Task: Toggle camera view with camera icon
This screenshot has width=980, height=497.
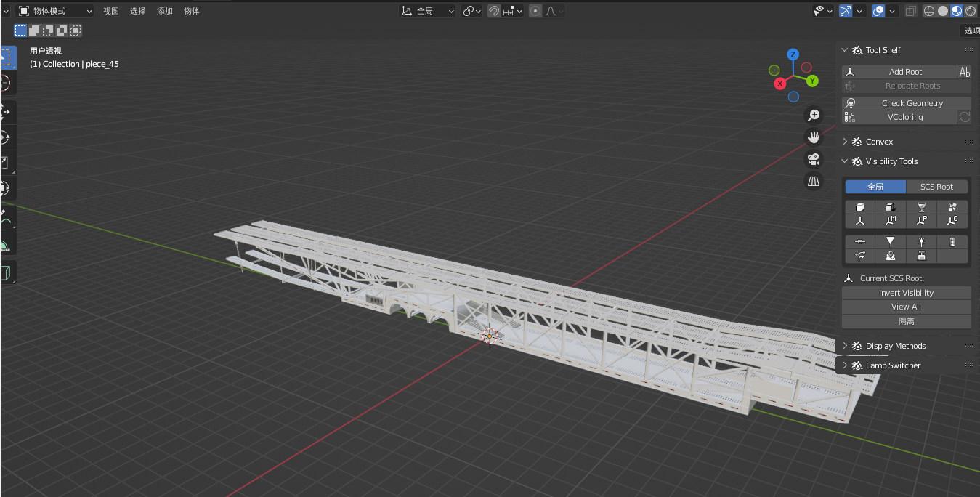Action: pyautogui.click(x=814, y=159)
